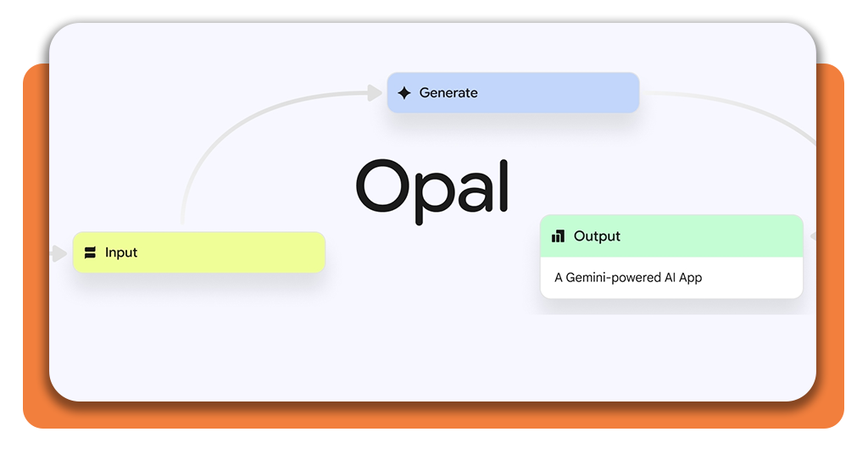
Task: Click the bar-chart icon on Output node
Action: [x=558, y=236]
